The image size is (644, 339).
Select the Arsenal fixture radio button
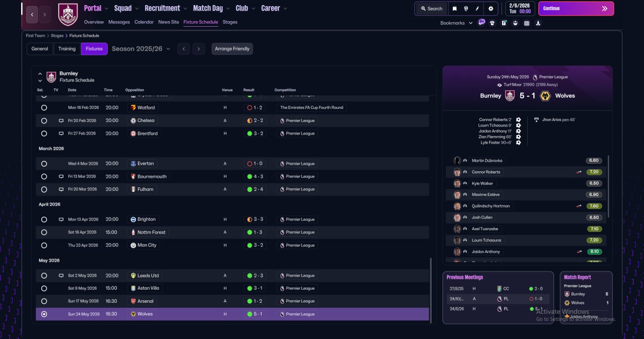pyautogui.click(x=44, y=301)
